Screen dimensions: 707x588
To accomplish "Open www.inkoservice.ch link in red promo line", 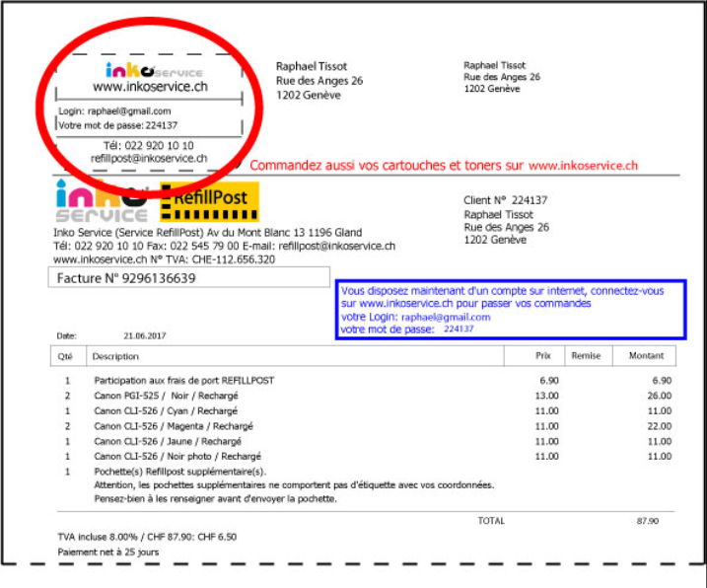I will point(583,166).
